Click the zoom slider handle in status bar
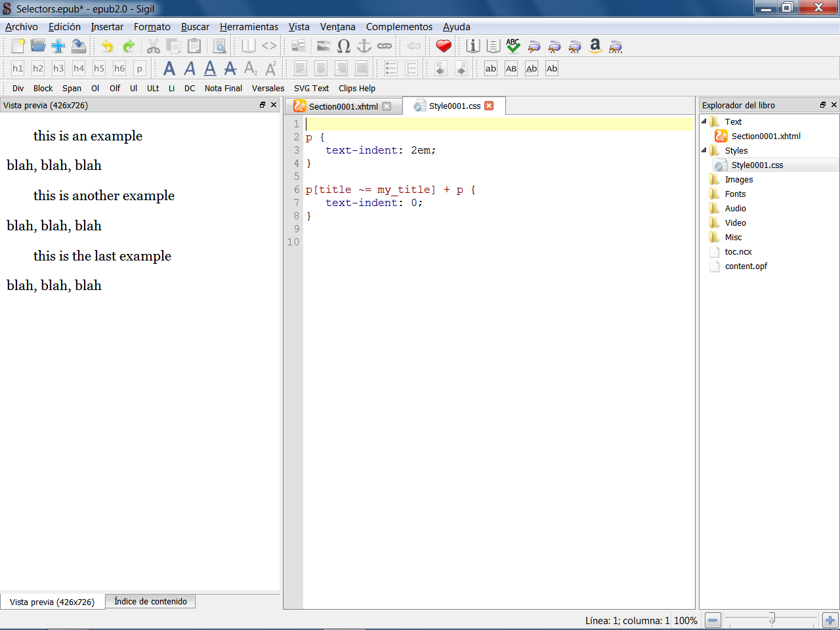The image size is (840, 630). point(772,618)
